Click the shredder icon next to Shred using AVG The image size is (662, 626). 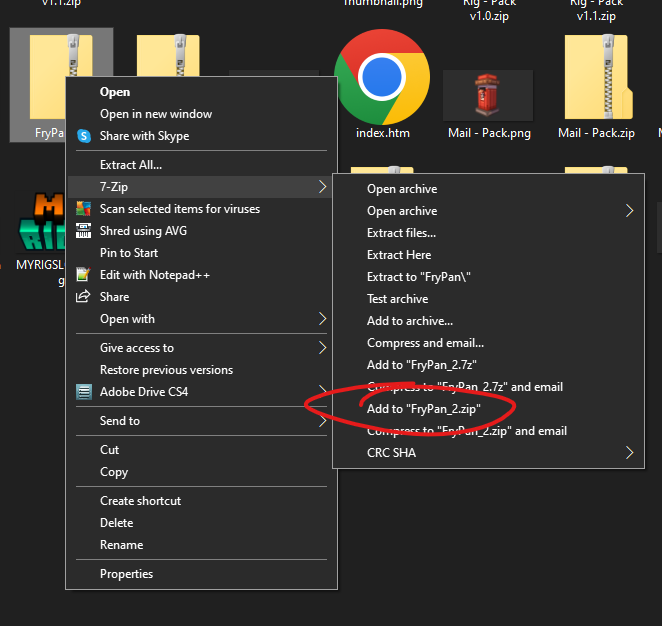click(83, 230)
